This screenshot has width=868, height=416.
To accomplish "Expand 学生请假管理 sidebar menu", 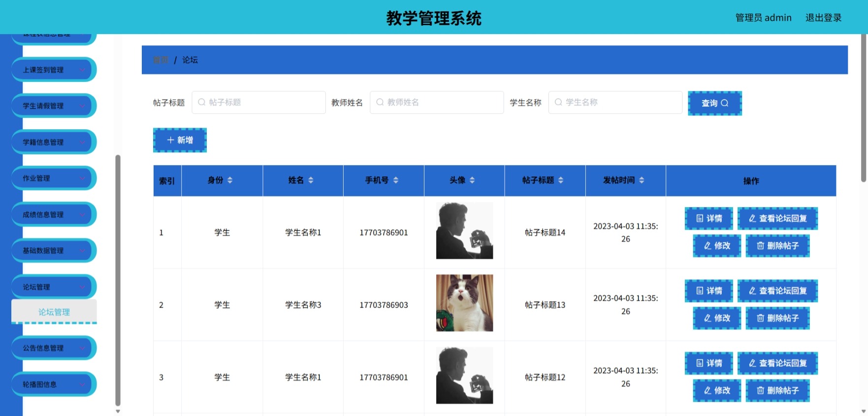I will tap(54, 106).
